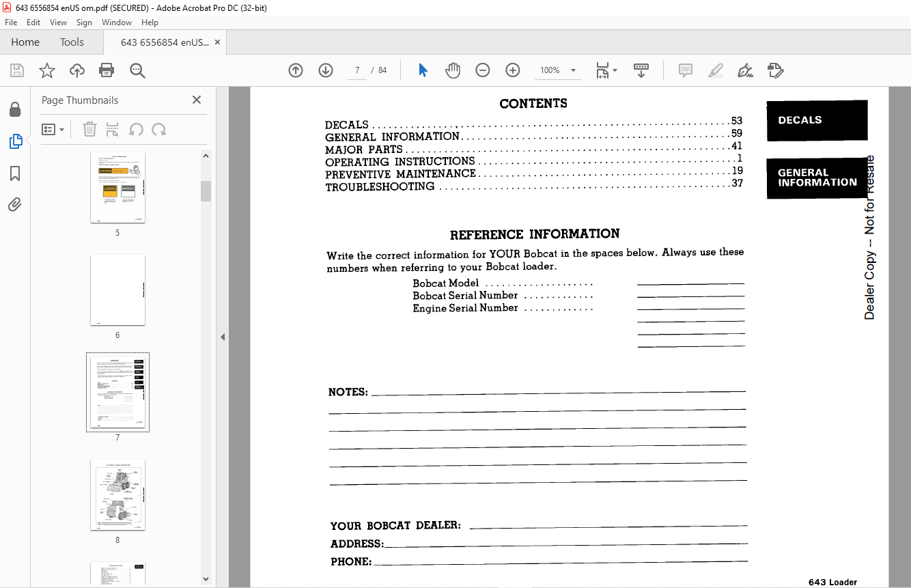Screen dimensions: 911x588
Task: Collapse the navigation pane arrow
Action: pyautogui.click(x=223, y=337)
